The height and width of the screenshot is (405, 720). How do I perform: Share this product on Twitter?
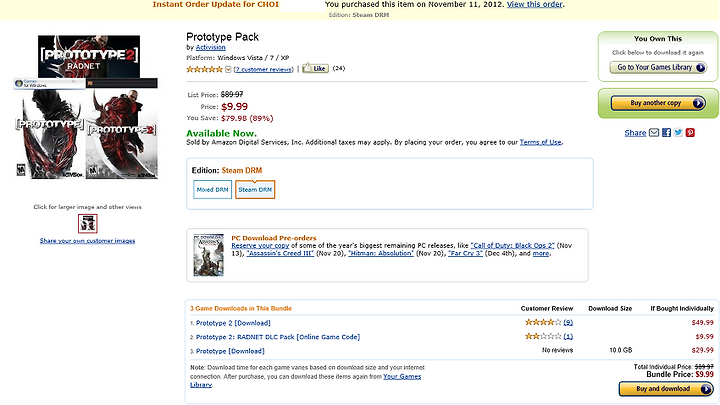[678, 133]
